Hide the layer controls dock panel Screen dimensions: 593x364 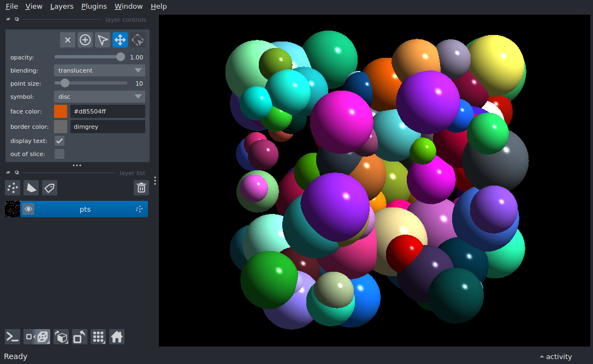point(8,19)
